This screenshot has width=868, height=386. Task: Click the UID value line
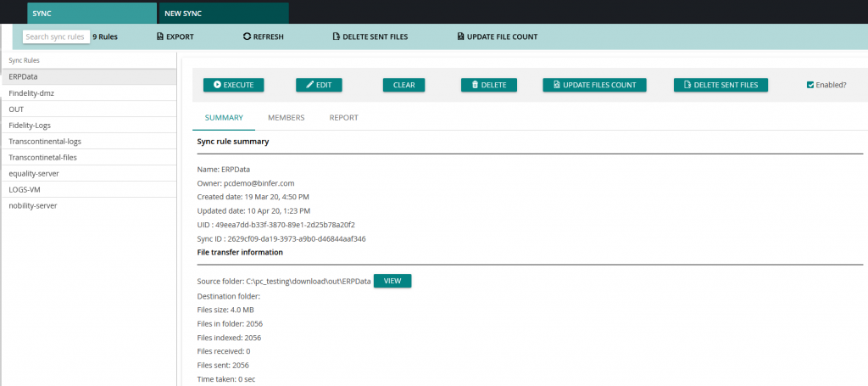point(275,225)
